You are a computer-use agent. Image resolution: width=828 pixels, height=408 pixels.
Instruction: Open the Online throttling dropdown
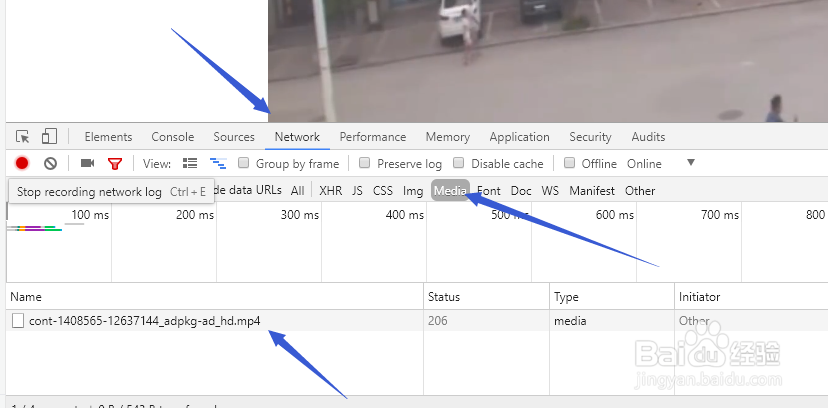click(644, 164)
